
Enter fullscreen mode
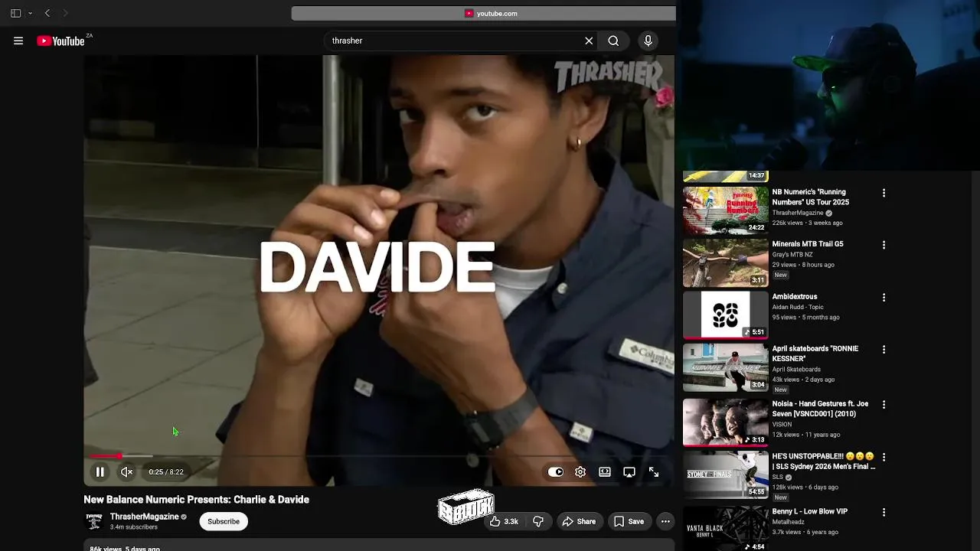[x=654, y=472]
